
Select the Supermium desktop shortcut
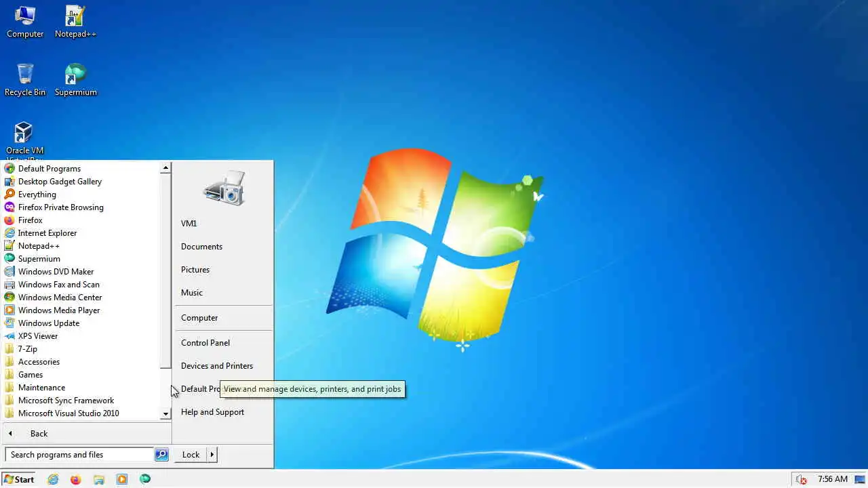pos(75,80)
